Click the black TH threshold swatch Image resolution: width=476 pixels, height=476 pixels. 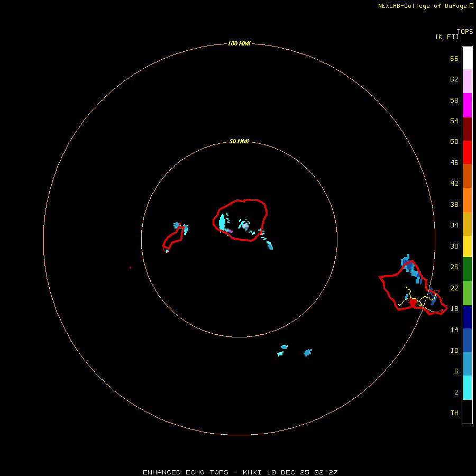(x=467, y=411)
